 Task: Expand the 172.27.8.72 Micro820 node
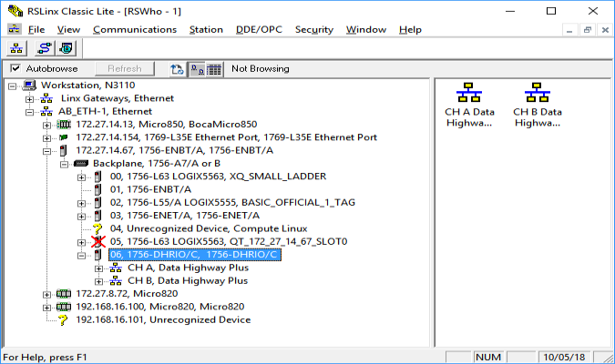tap(46, 295)
